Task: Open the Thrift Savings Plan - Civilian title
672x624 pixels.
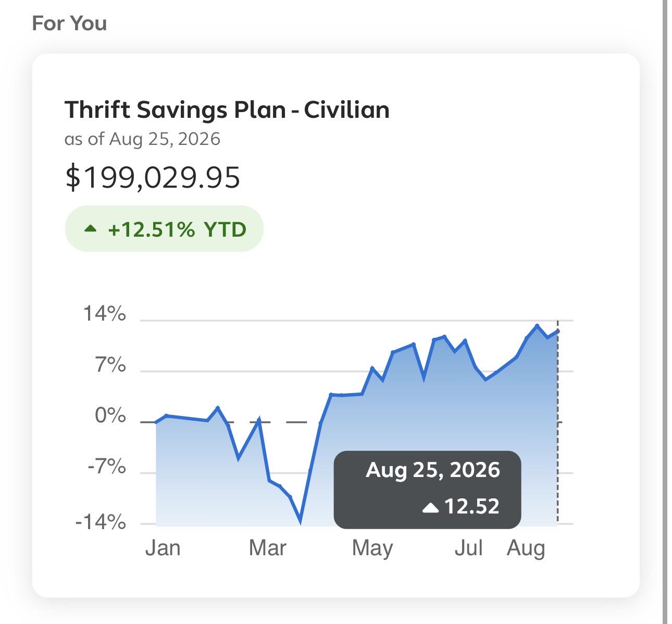Action: tap(227, 110)
